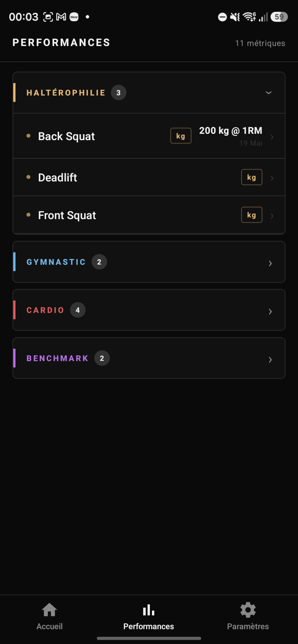This screenshot has width=298, height=644.
Task: Tap the Performances bar chart icon
Action: tap(149, 610)
